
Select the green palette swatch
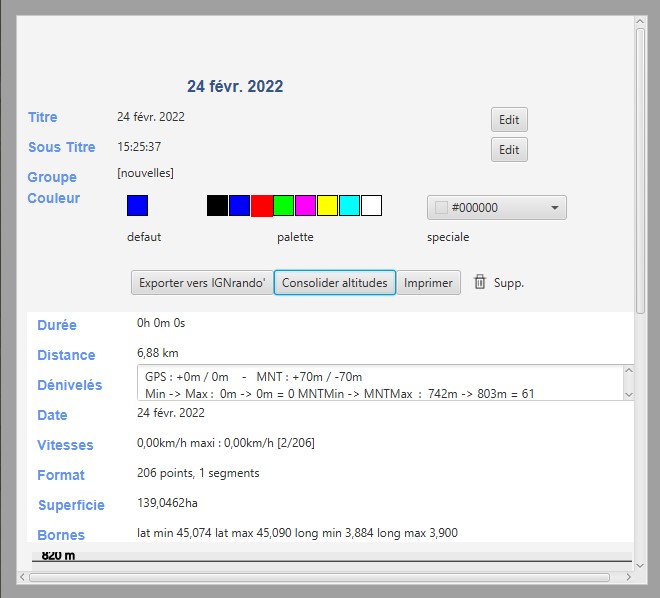pos(284,206)
